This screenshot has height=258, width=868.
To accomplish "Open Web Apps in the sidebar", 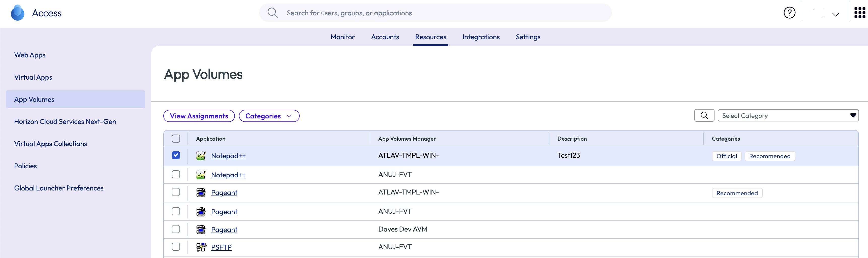I will tap(30, 55).
